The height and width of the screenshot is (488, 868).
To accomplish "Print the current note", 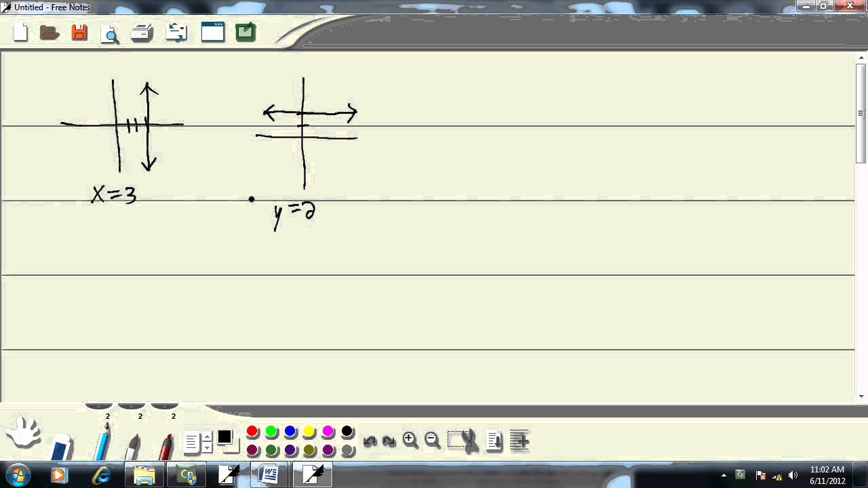I will pyautogui.click(x=142, y=33).
